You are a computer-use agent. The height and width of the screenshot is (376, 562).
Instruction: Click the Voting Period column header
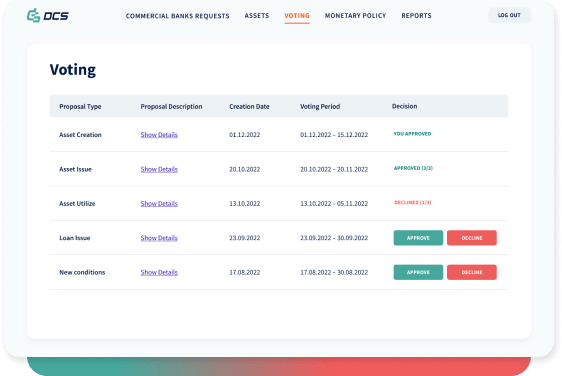pyautogui.click(x=320, y=106)
